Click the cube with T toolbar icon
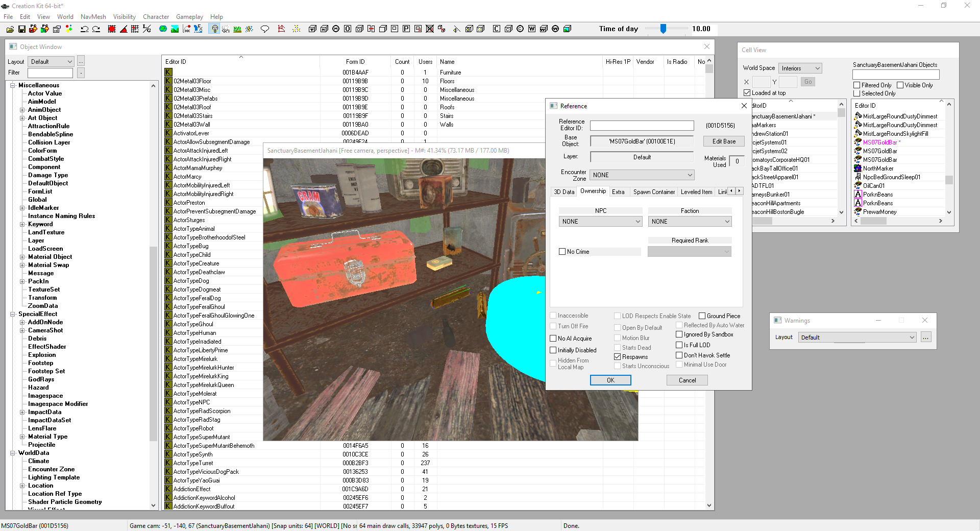This screenshot has height=531, width=980. point(312,29)
